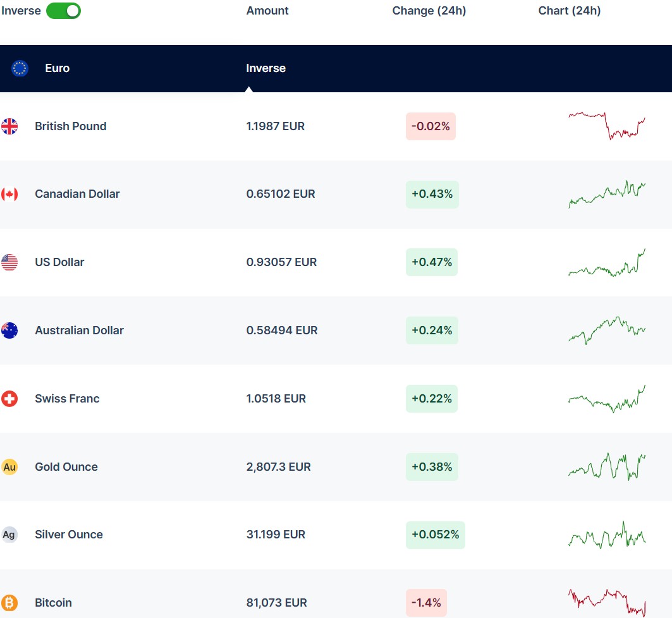The height and width of the screenshot is (618, 672).
Task: Click the Canadian Dollar +0.43% change badge
Action: pyautogui.click(x=432, y=194)
